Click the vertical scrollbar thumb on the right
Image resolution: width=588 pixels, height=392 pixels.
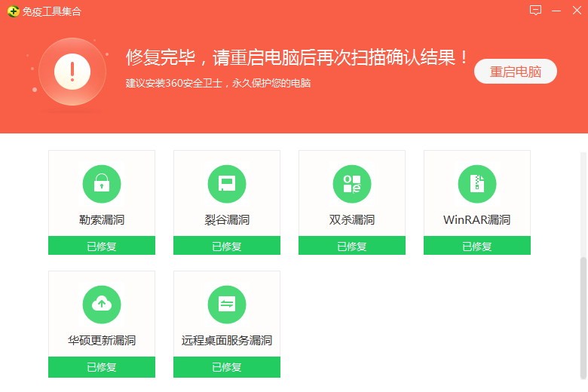click(x=583, y=318)
